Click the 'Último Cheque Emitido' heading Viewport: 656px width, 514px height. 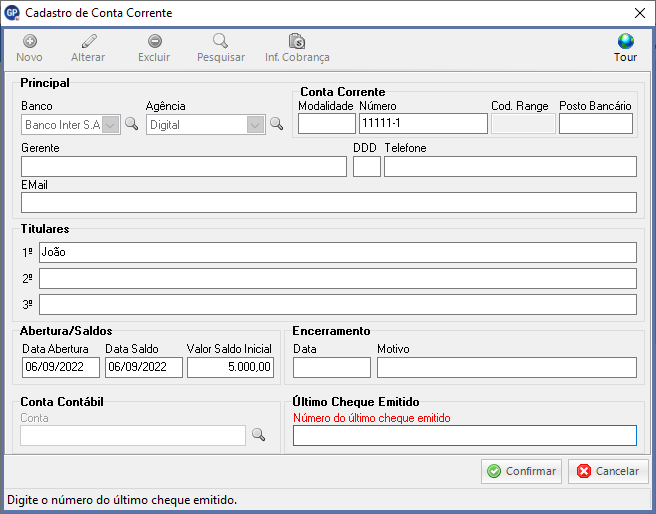click(356, 401)
